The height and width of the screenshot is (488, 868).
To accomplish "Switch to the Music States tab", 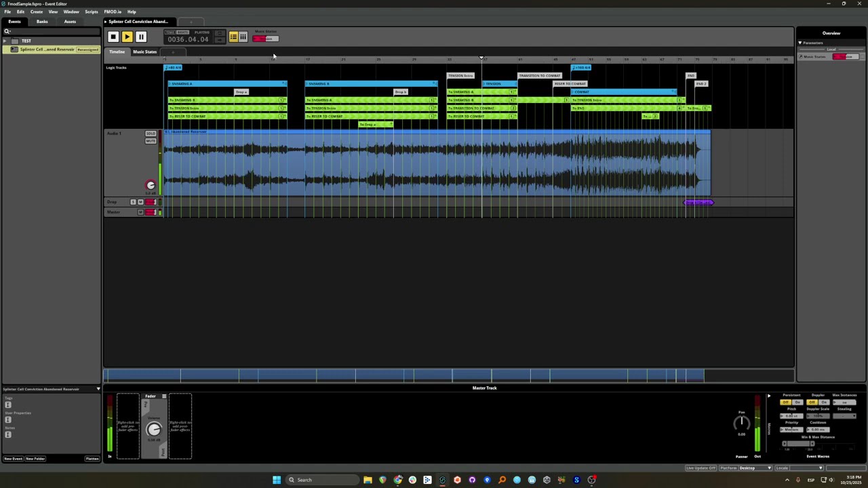I will pos(144,52).
